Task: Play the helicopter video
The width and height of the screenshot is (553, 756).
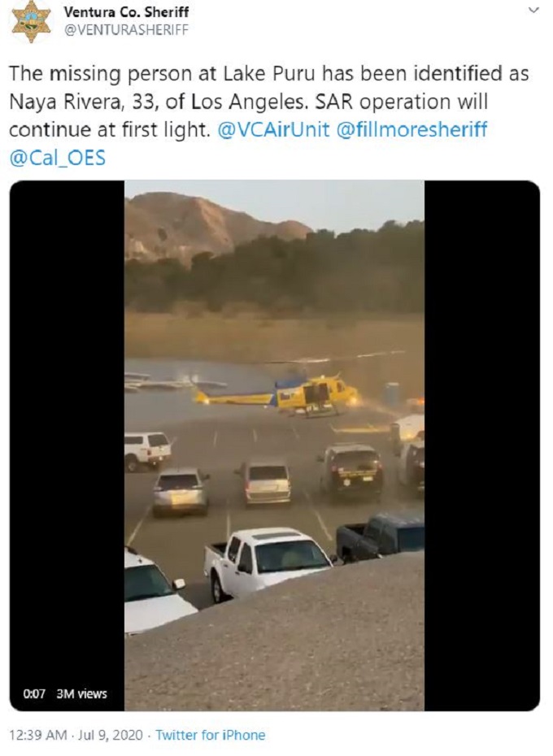Action: point(275,445)
